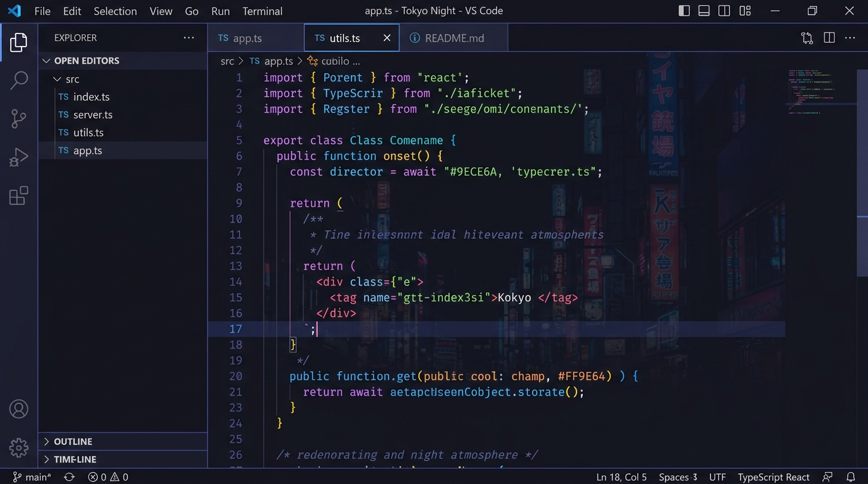Open the Terminal menu
Screen dimensions: 868x484
click(262, 11)
